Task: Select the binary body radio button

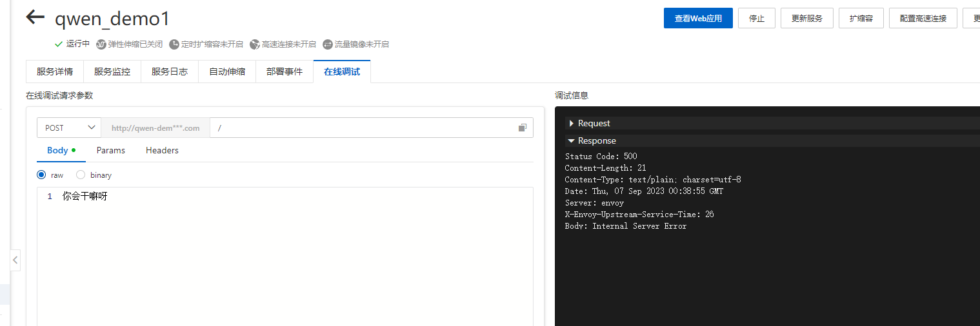Action: [81, 175]
